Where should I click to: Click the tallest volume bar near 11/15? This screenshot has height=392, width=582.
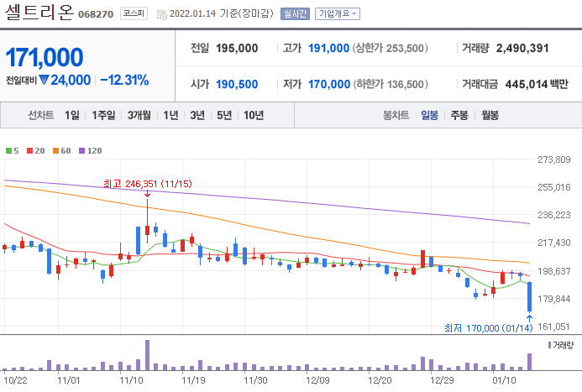point(147,355)
